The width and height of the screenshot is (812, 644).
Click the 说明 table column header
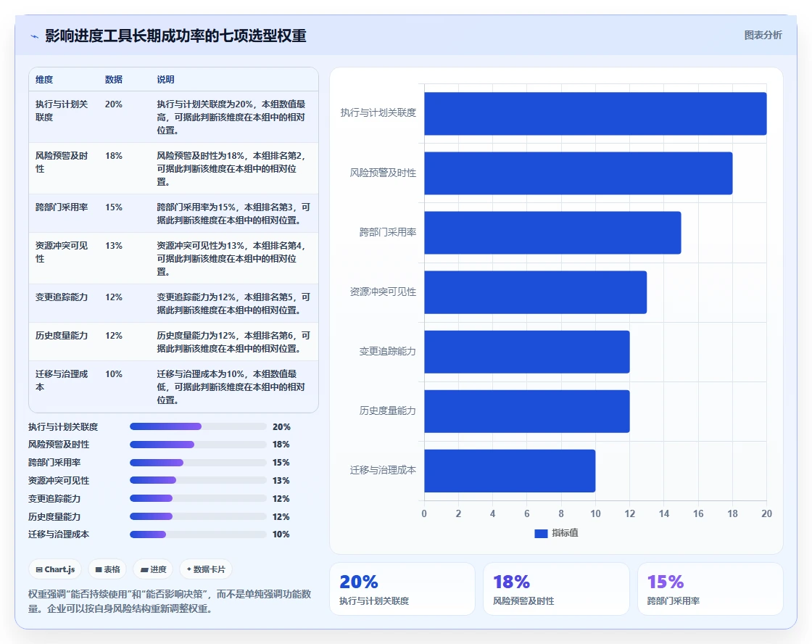(x=166, y=79)
